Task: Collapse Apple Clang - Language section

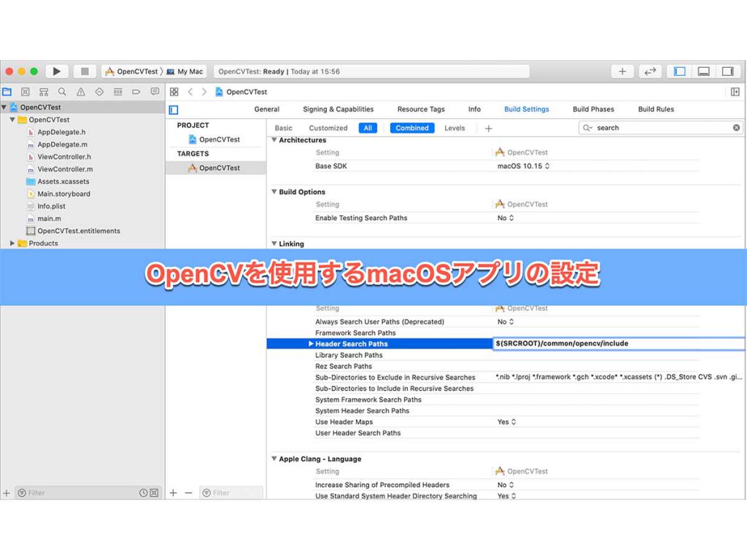Action: [x=274, y=459]
